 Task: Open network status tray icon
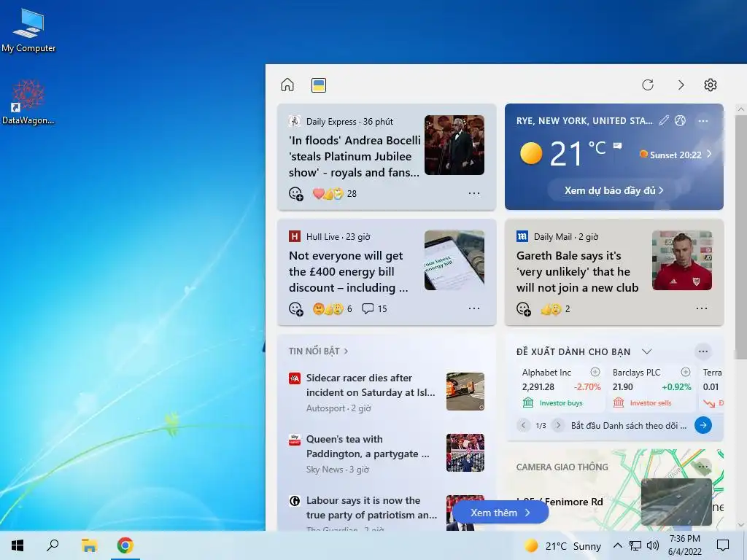tap(635, 545)
